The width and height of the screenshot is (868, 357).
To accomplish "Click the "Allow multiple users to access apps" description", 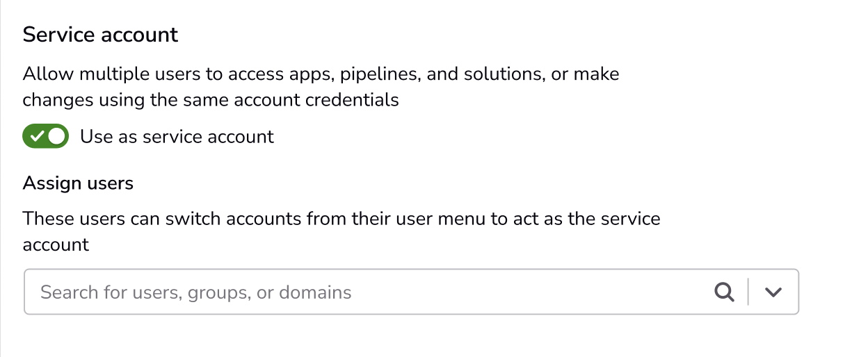I will 321,74.
